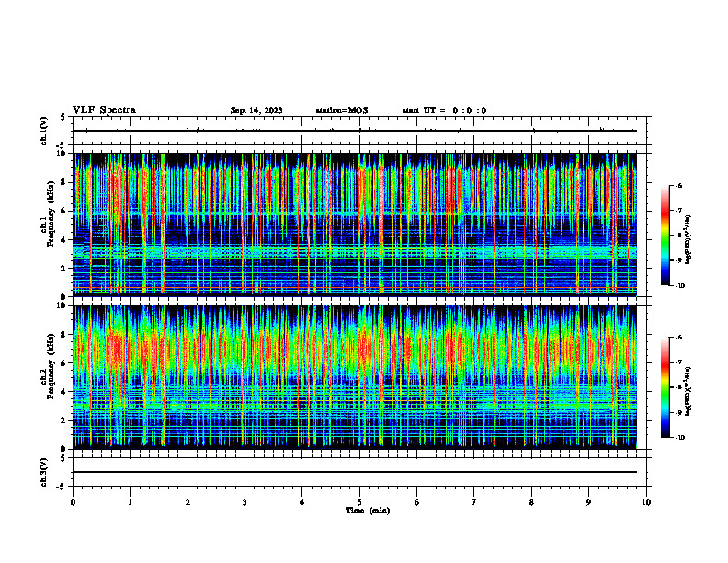Click the "station=MOS" header label
The image size is (728, 563).
[x=342, y=110]
